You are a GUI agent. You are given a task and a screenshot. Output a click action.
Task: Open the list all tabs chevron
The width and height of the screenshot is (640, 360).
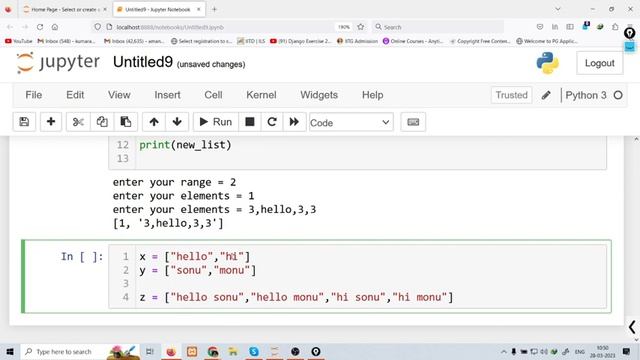(558, 9)
